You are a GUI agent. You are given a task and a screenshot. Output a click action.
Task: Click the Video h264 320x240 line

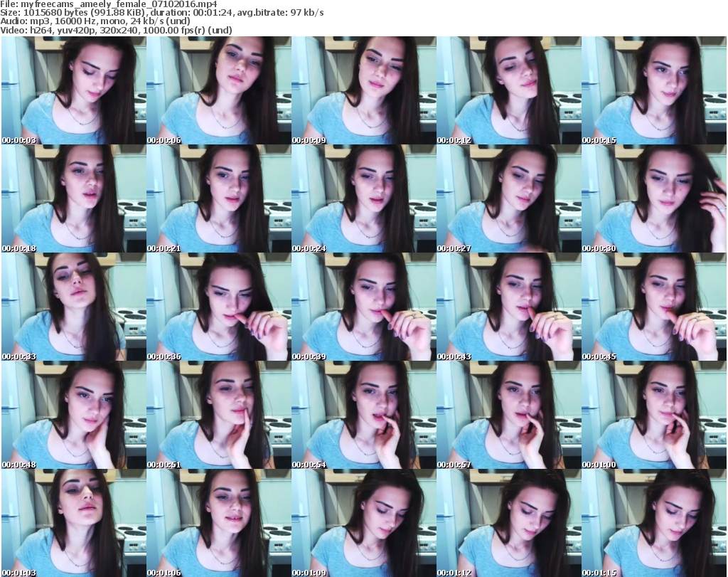[x=116, y=30]
